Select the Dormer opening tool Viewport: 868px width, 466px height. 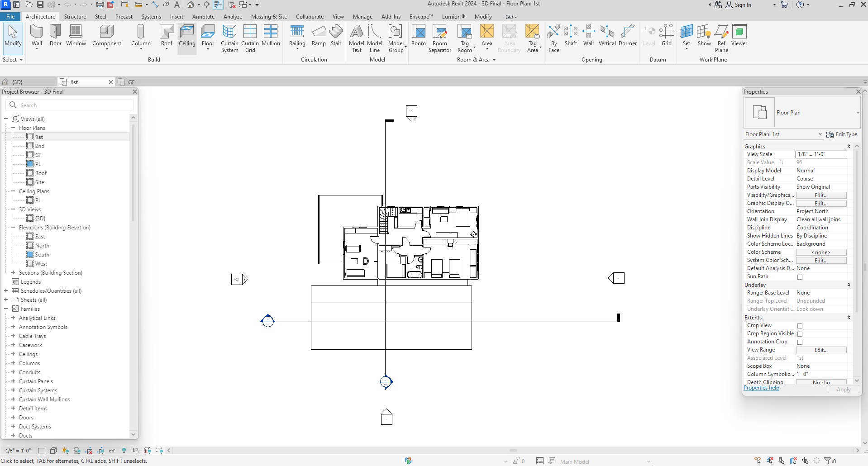pos(628,36)
